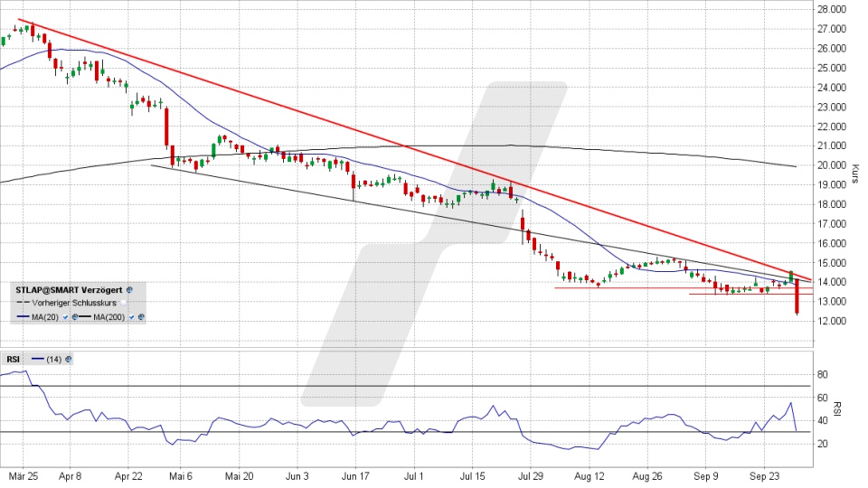Click the RSI axis title at right
Screen dimensions: 868x488
click(x=837, y=408)
